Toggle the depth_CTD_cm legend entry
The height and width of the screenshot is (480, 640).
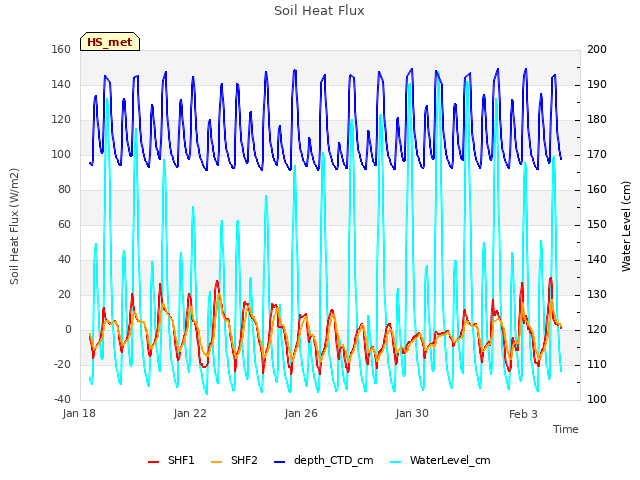(x=323, y=460)
